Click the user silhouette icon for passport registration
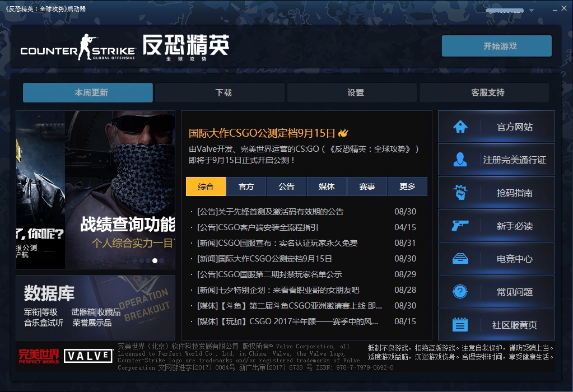The width and height of the screenshot is (573, 392). pos(460,160)
